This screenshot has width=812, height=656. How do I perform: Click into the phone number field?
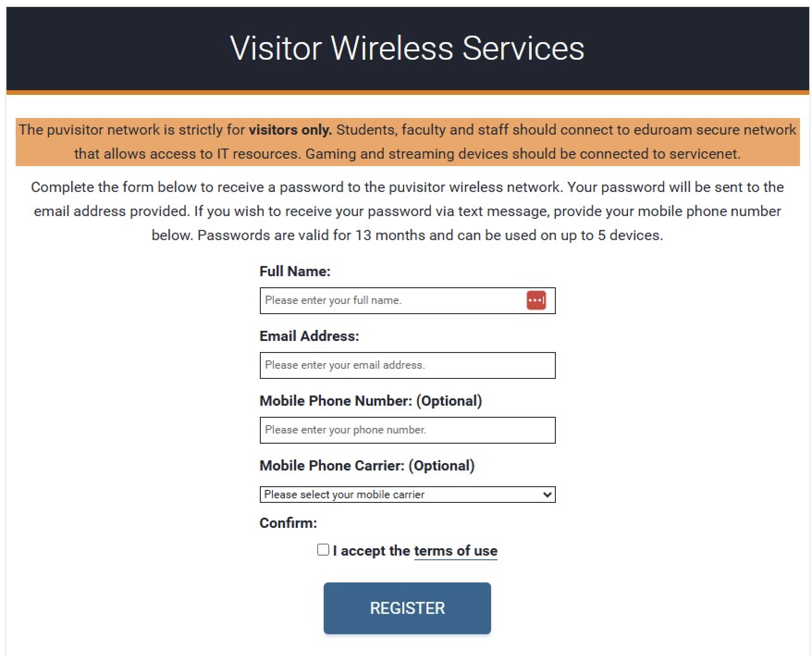tap(407, 430)
